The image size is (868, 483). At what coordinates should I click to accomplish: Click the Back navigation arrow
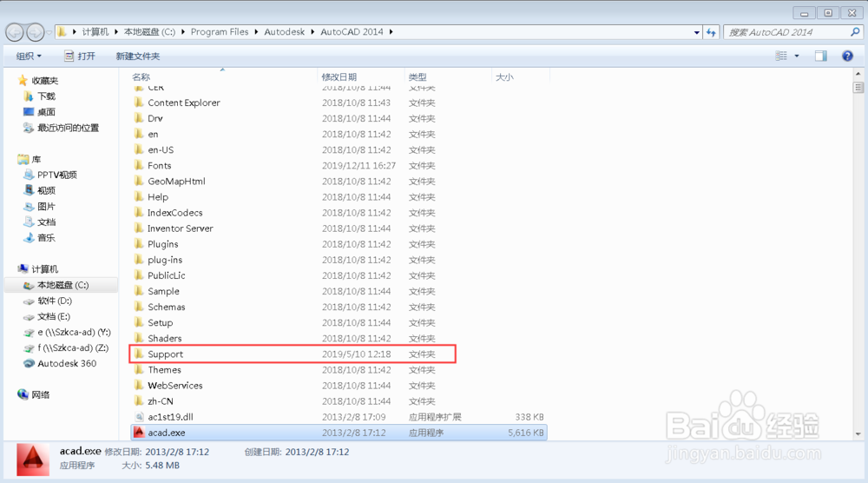tap(15, 33)
